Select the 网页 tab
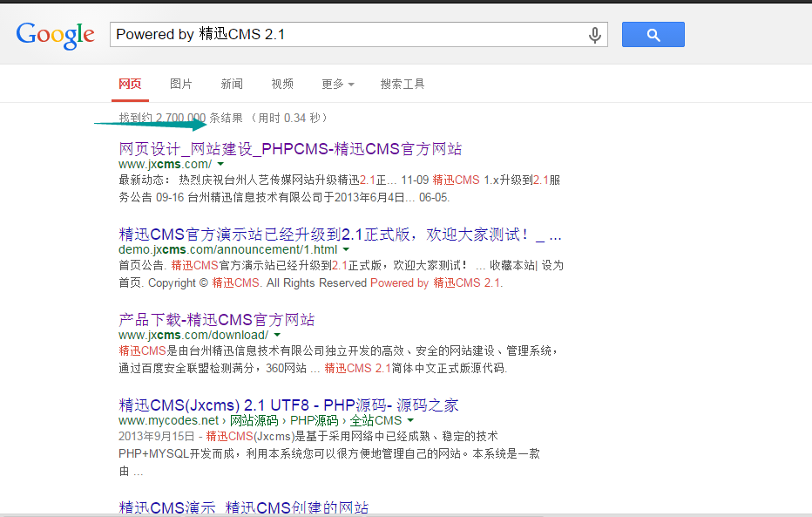The height and width of the screenshot is (517, 812). tap(130, 84)
